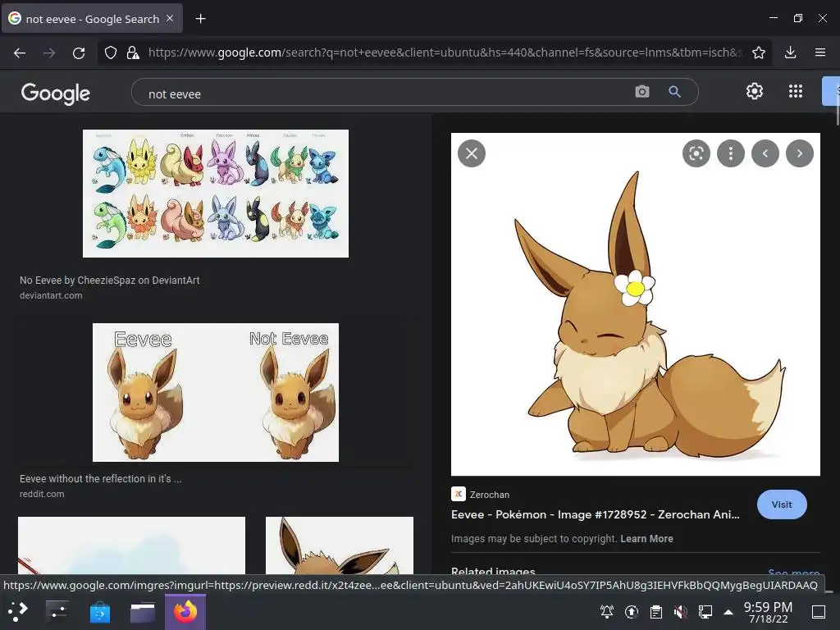840x630 pixels.
Task: Expand hidden system tray icons arrow
Action: (x=728, y=611)
